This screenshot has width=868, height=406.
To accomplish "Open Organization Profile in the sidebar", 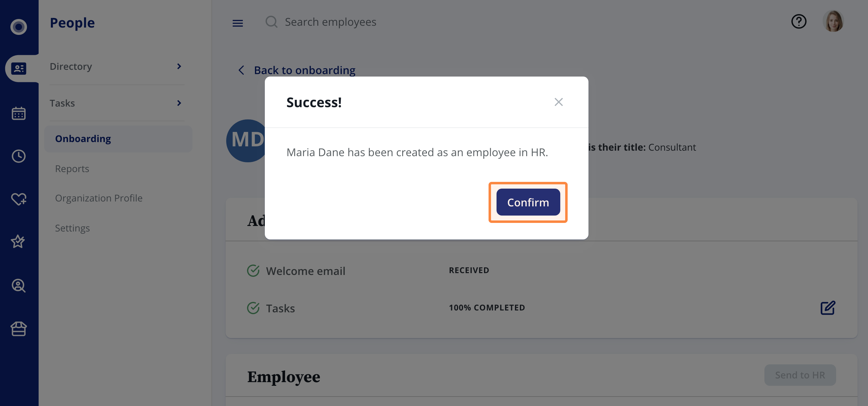I will coord(99,198).
